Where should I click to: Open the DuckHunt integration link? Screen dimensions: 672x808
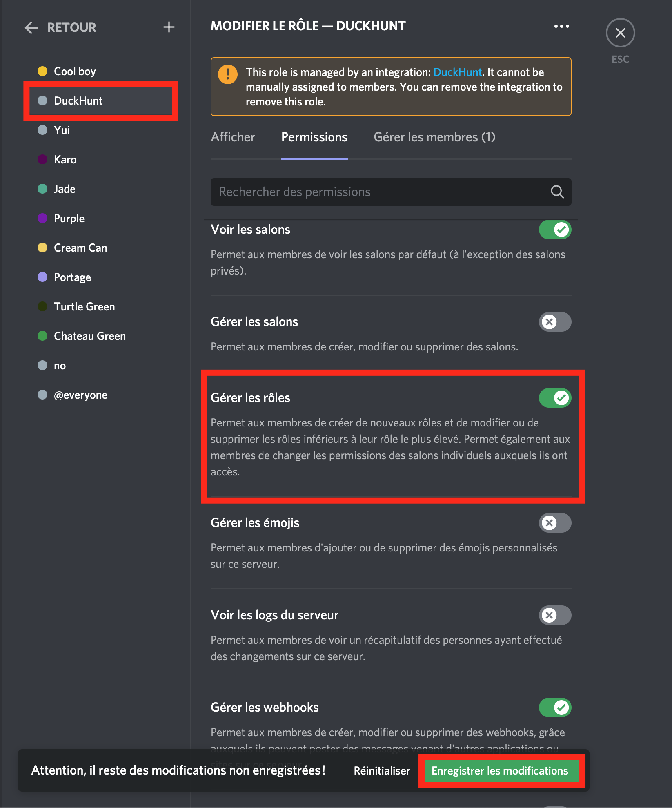click(457, 72)
